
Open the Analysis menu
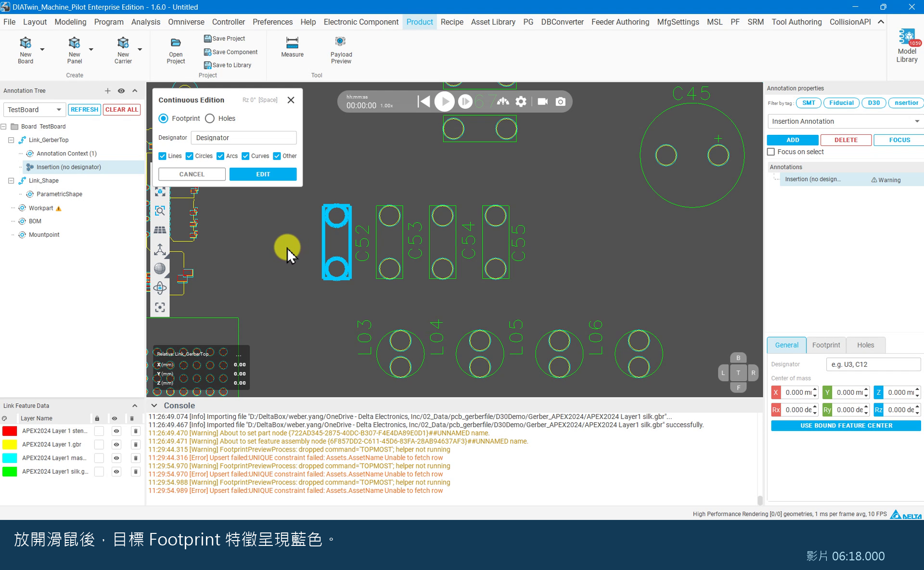(146, 22)
